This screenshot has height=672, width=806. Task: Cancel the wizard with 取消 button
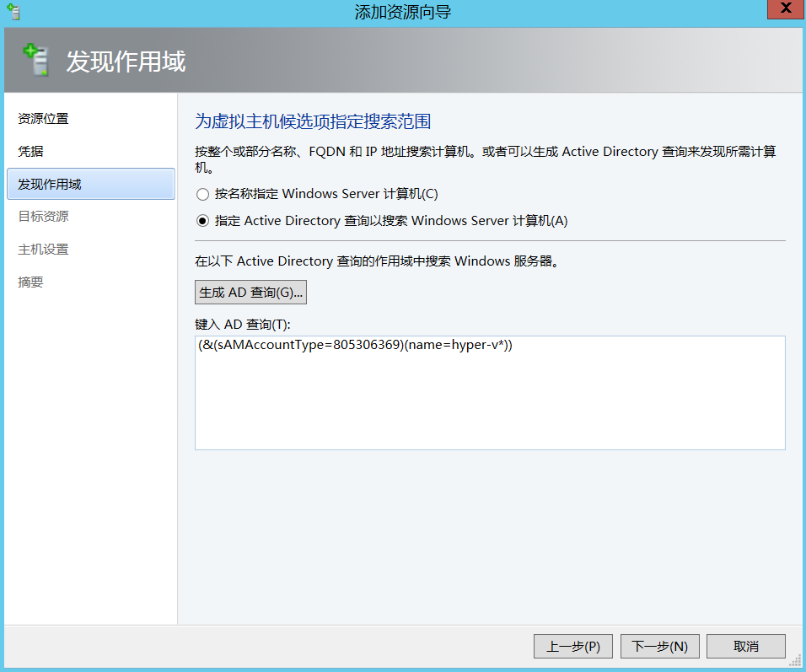coord(746,647)
